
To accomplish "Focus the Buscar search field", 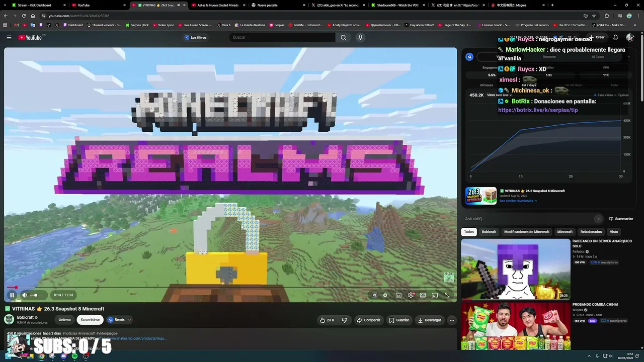I will coord(282,37).
